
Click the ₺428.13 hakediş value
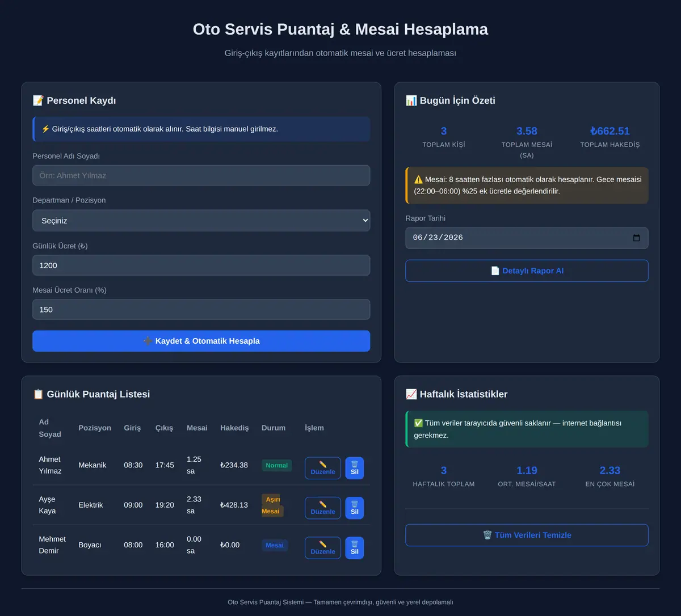pyautogui.click(x=234, y=505)
